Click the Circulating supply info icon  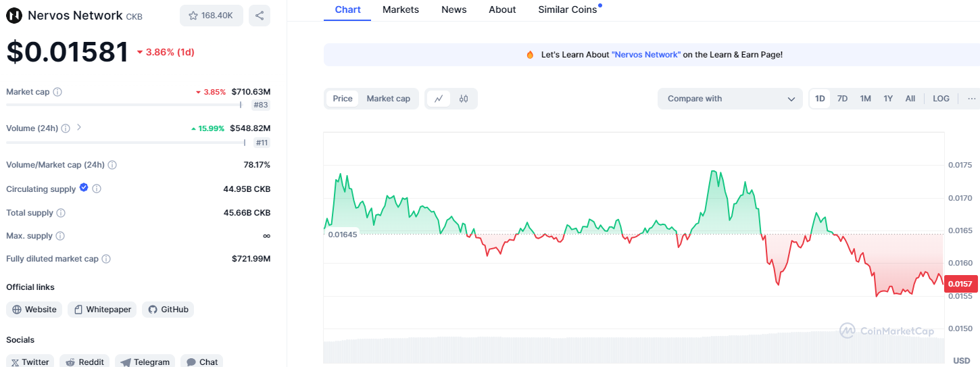[x=97, y=189]
